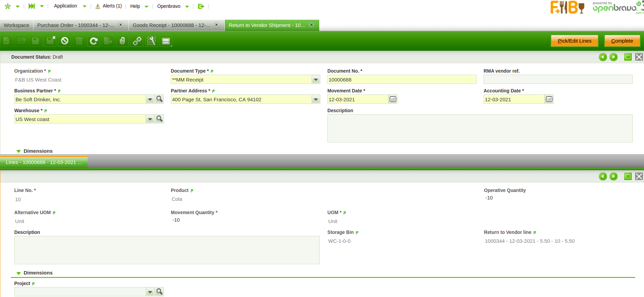Refresh the record with the toolbar icon

coord(93,41)
